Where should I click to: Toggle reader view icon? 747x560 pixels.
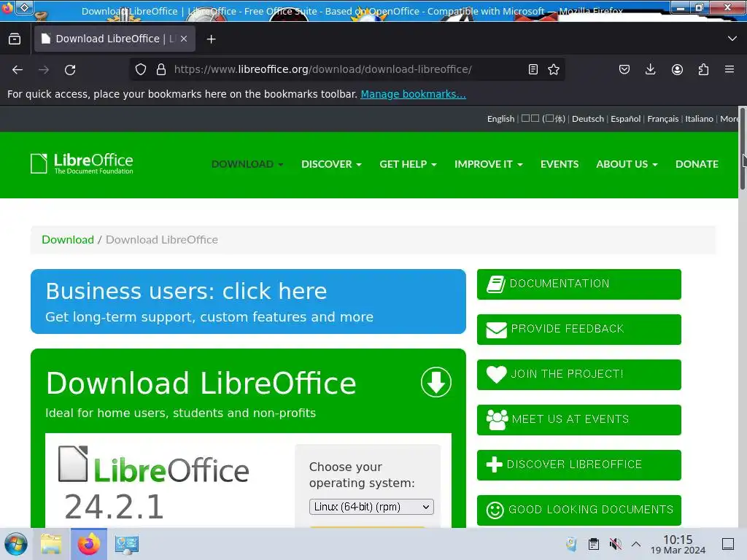(533, 69)
